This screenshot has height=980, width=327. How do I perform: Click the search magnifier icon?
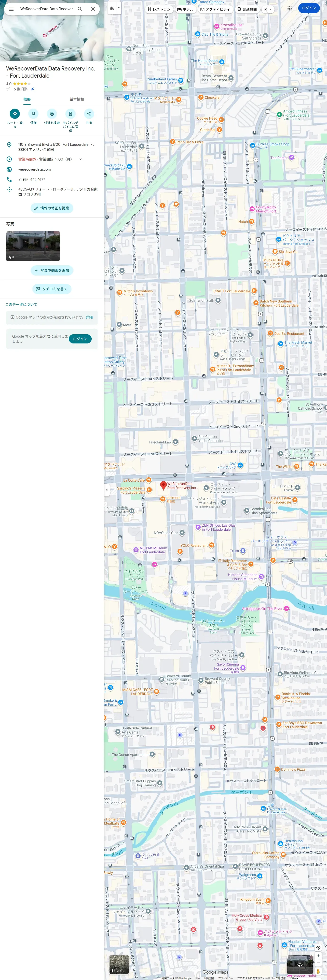pyautogui.click(x=80, y=9)
